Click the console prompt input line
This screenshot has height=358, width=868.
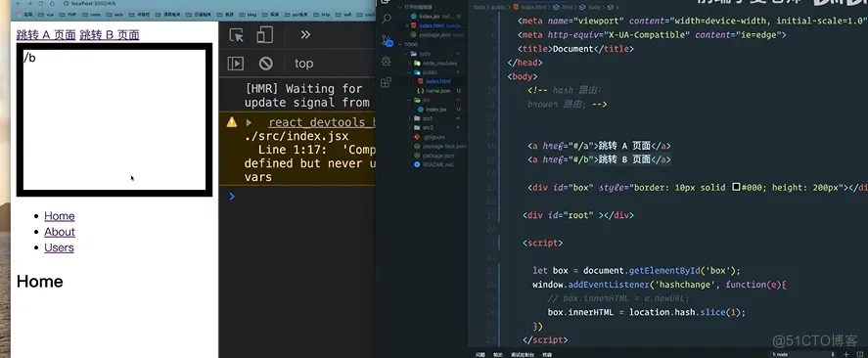tap(301, 197)
